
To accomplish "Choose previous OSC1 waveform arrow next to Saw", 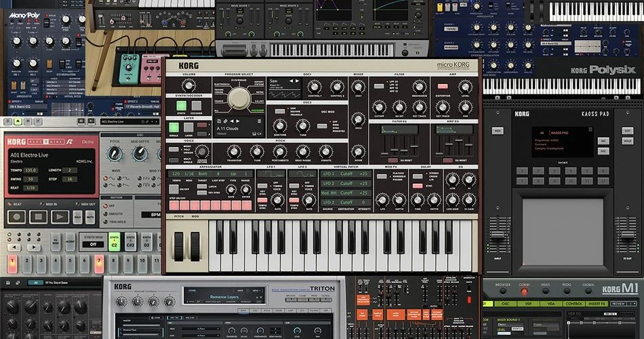I will coord(291,81).
